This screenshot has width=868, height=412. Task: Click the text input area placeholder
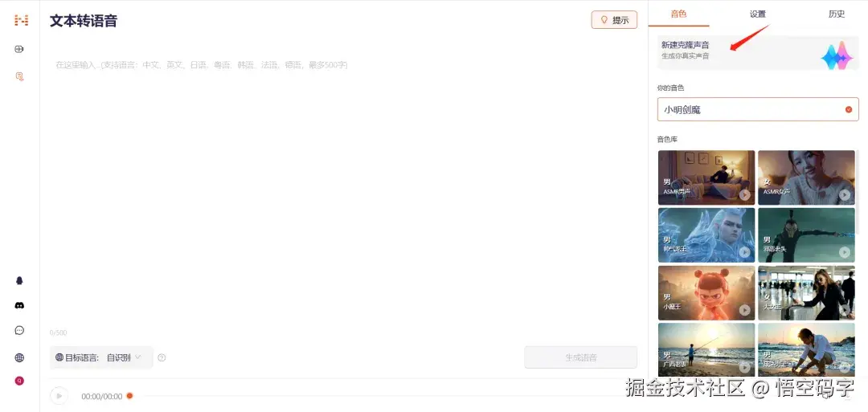[202, 65]
